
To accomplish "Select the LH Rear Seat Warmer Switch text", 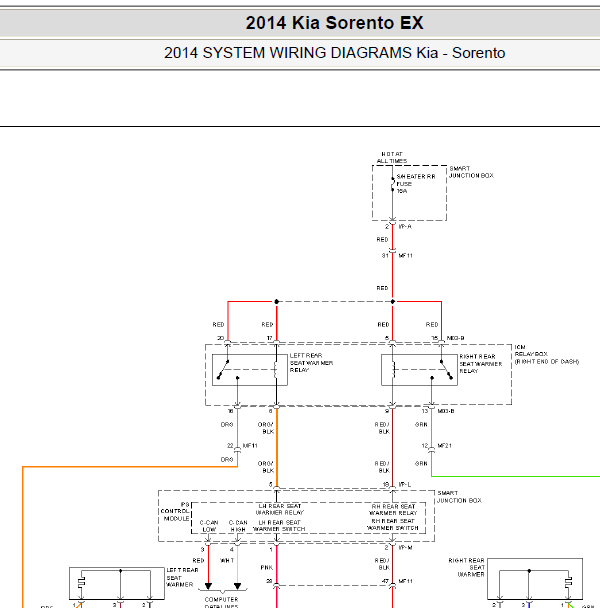I will click(x=279, y=526).
